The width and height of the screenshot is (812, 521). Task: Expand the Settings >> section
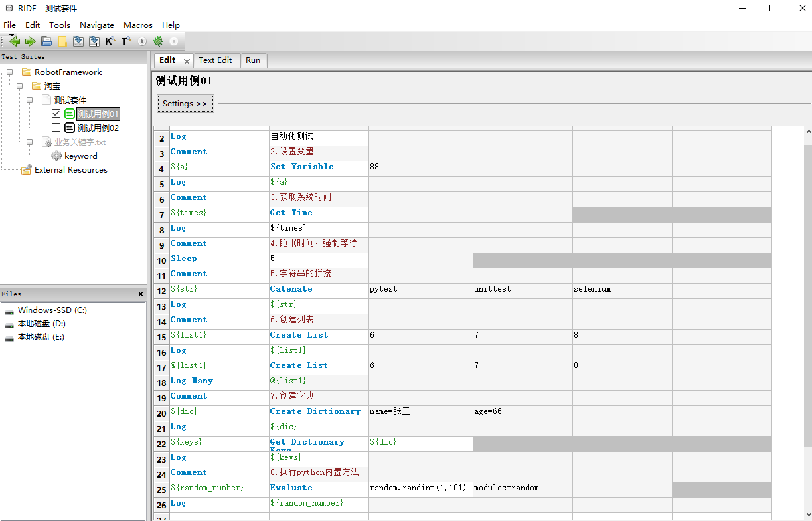(x=185, y=104)
